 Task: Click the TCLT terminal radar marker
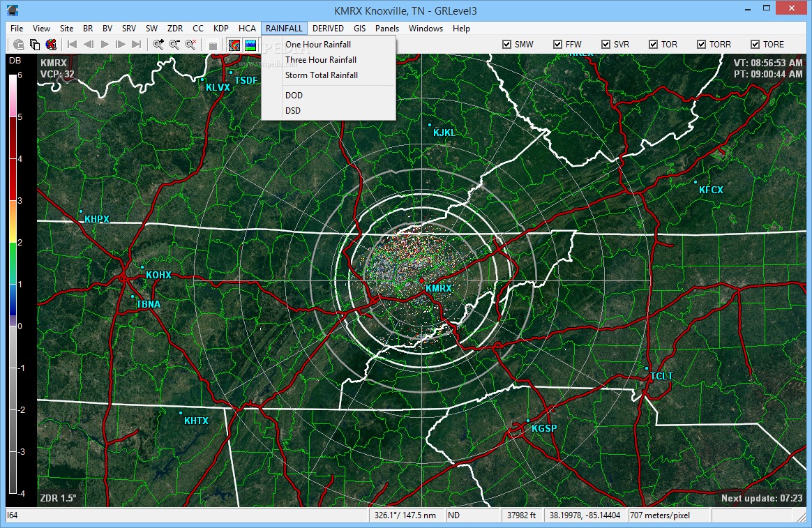646,368
